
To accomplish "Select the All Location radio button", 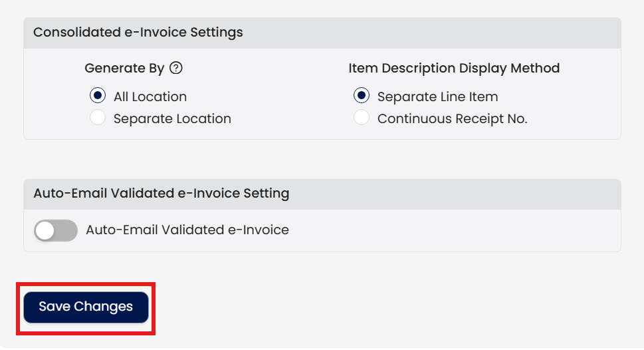I will [98, 96].
